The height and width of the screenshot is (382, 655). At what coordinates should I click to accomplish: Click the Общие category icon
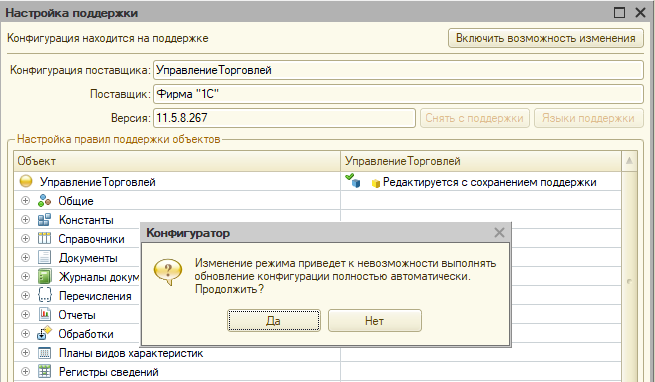click(x=44, y=201)
